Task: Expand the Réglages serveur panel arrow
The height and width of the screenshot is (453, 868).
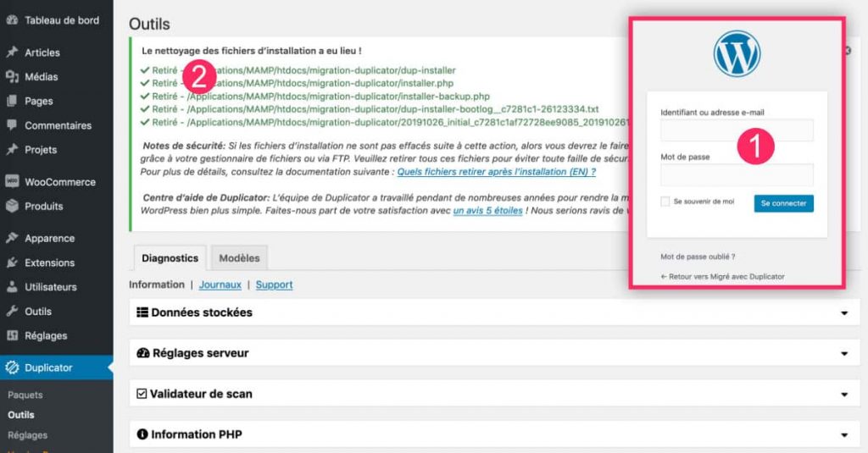Action: (x=844, y=353)
